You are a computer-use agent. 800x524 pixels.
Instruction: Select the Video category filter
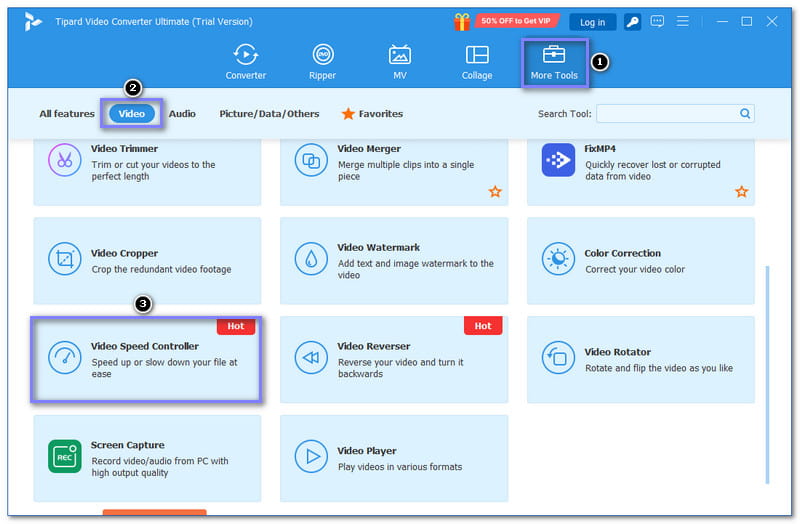pyautogui.click(x=132, y=114)
